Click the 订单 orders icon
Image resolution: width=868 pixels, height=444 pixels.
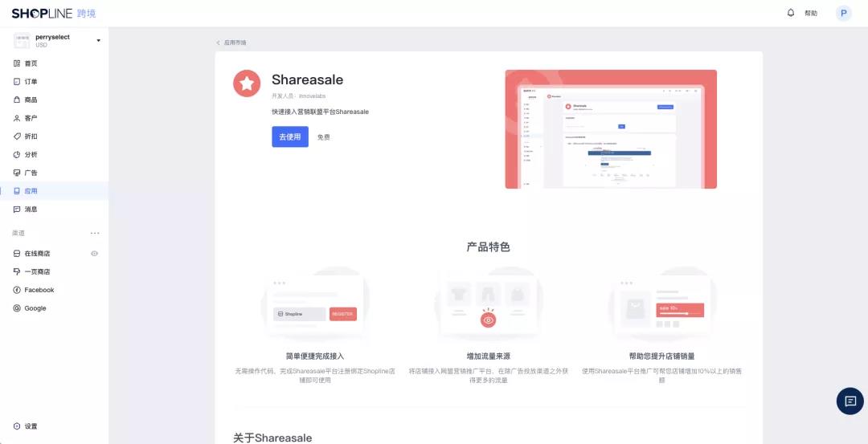[17, 82]
